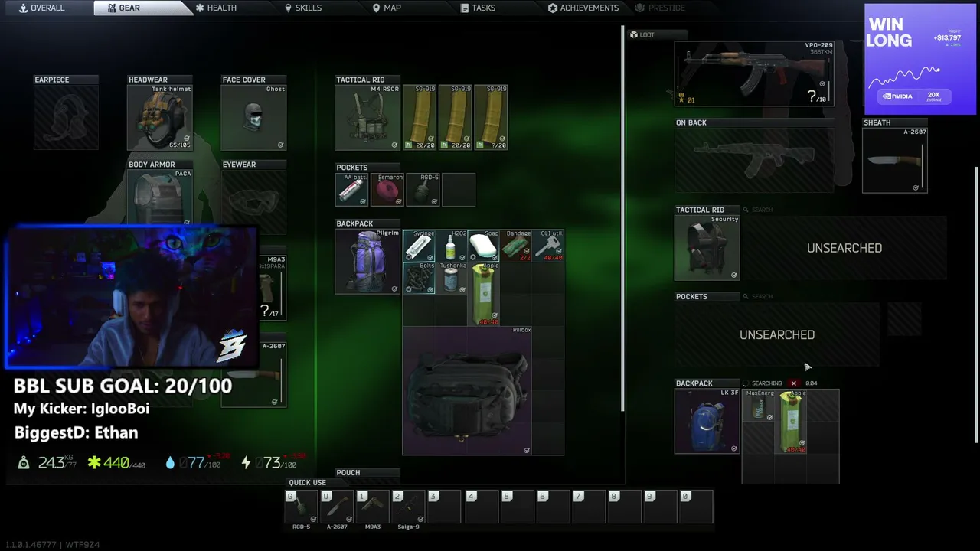Select the Soap bar
The image size is (980, 551).
point(484,246)
